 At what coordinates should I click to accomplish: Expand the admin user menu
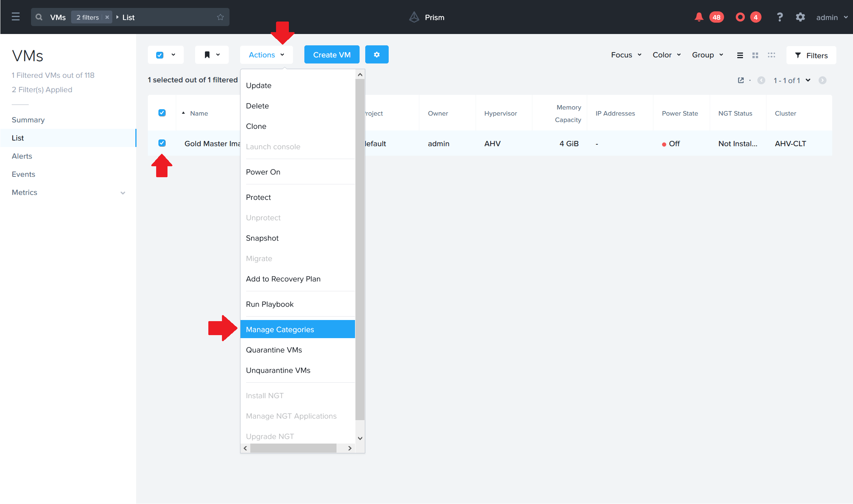point(832,17)
